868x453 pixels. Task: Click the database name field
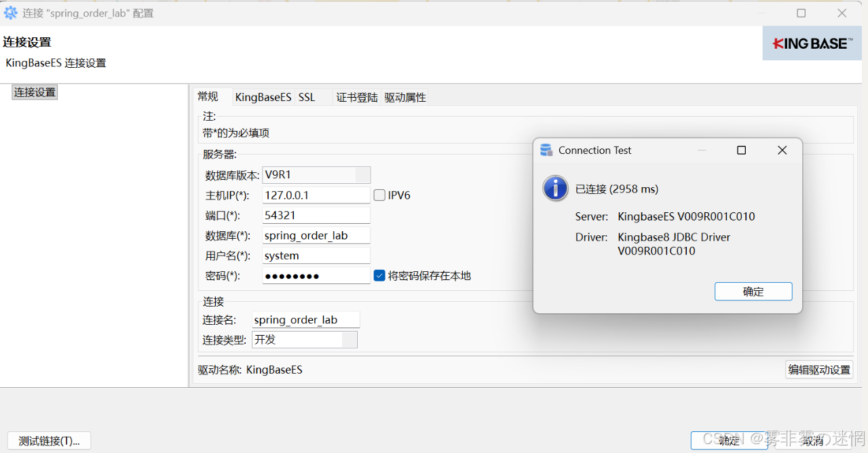pos(316,235)
